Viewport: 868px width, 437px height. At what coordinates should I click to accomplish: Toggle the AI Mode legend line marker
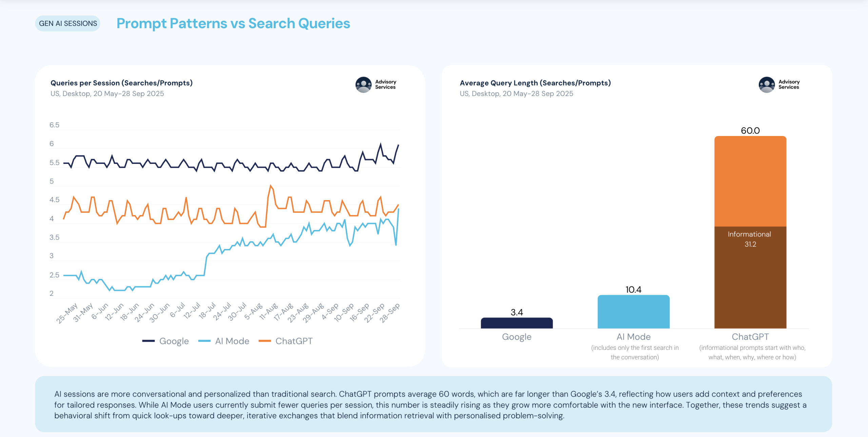point(204,341)
